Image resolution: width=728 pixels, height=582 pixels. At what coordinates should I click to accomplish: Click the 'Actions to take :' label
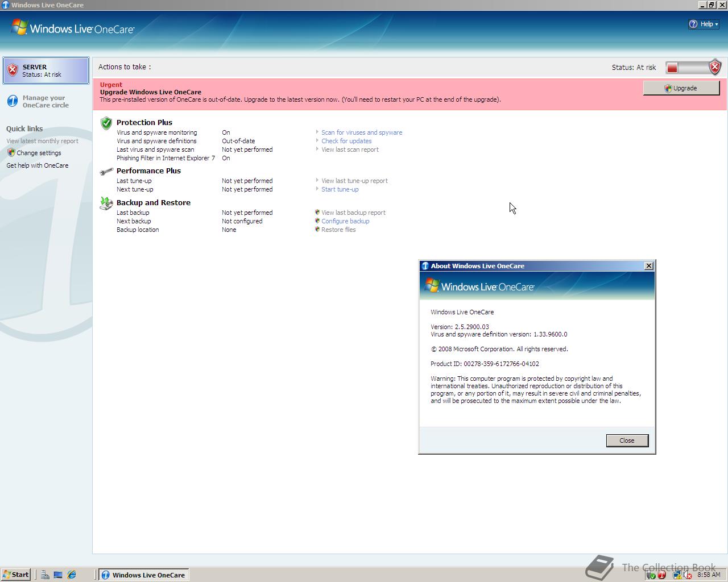click(125, 66)
